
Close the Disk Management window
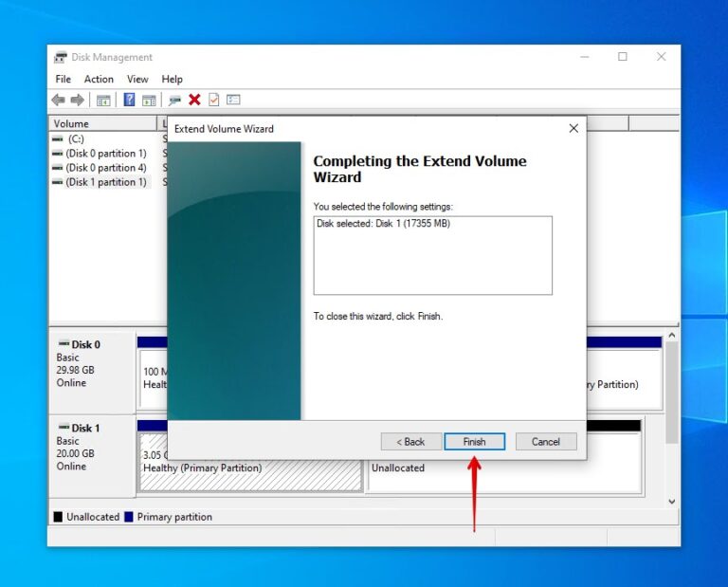[661, 57]
